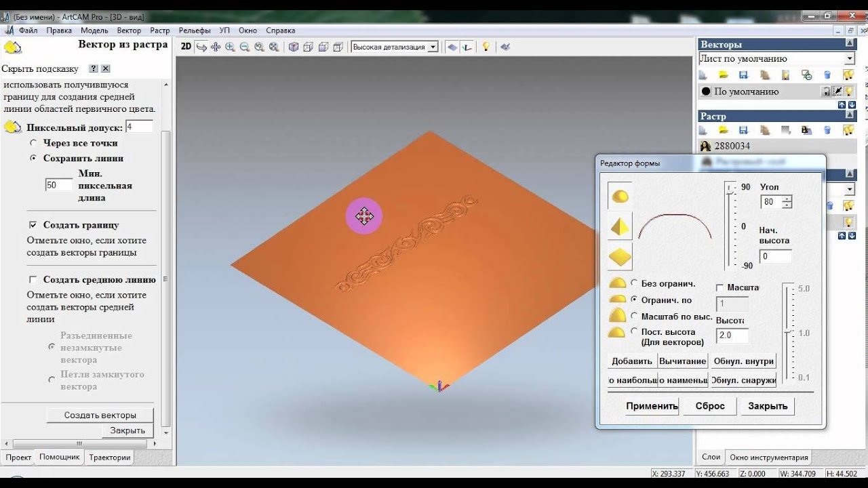The width and height of the screenshot is (868, 488).
Task: Click the Применить button
Action: click(652, 406)
